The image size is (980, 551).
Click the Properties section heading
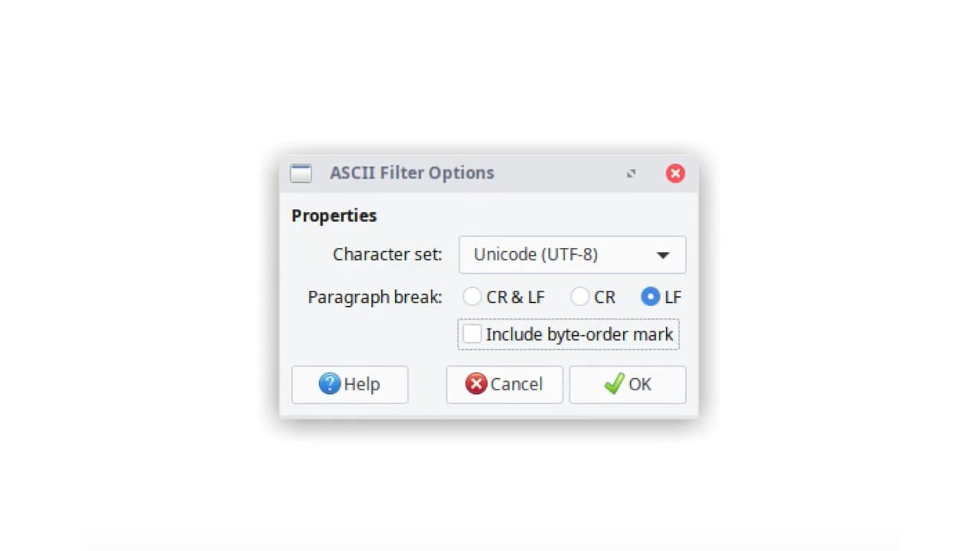pos(334,216)
